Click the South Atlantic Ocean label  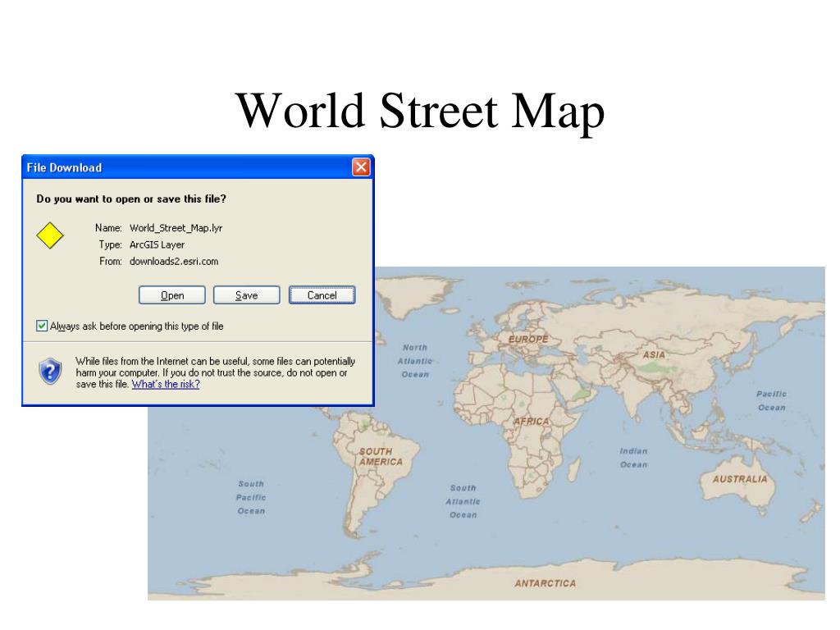pyautogui.click(x=463, y=501)
